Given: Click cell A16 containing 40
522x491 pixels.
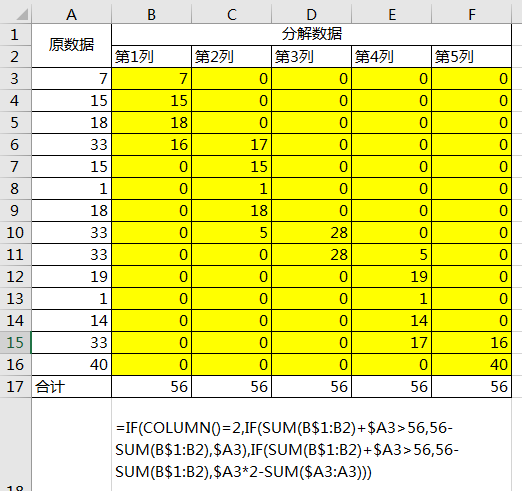Looking at the screenshot, I should click(x=71, y=365).
